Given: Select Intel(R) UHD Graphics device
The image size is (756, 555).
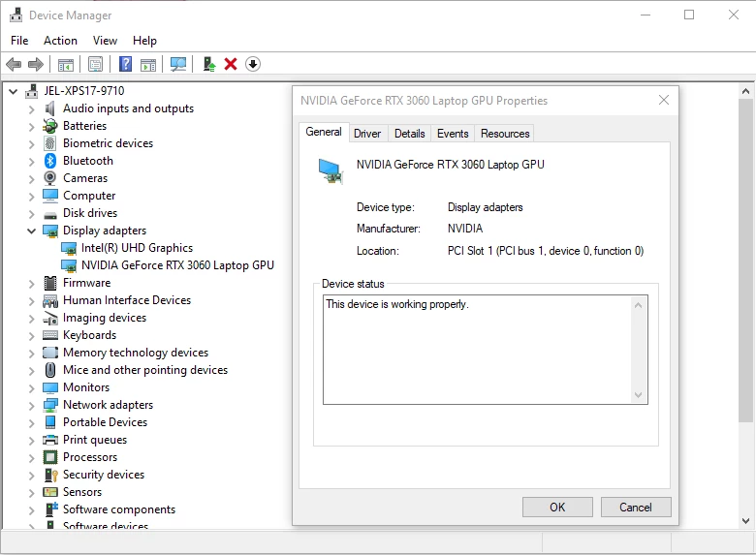Looking at the screenshot, I should tap(137, 248).
